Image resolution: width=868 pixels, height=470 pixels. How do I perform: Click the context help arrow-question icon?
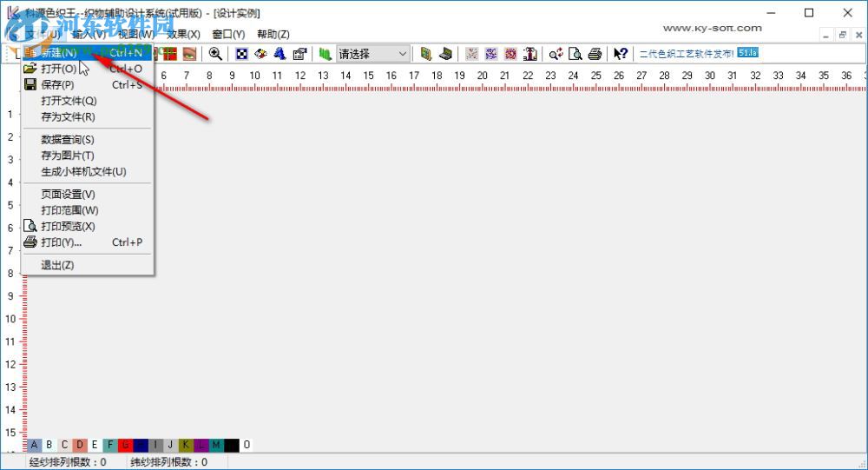click(621, 54)
